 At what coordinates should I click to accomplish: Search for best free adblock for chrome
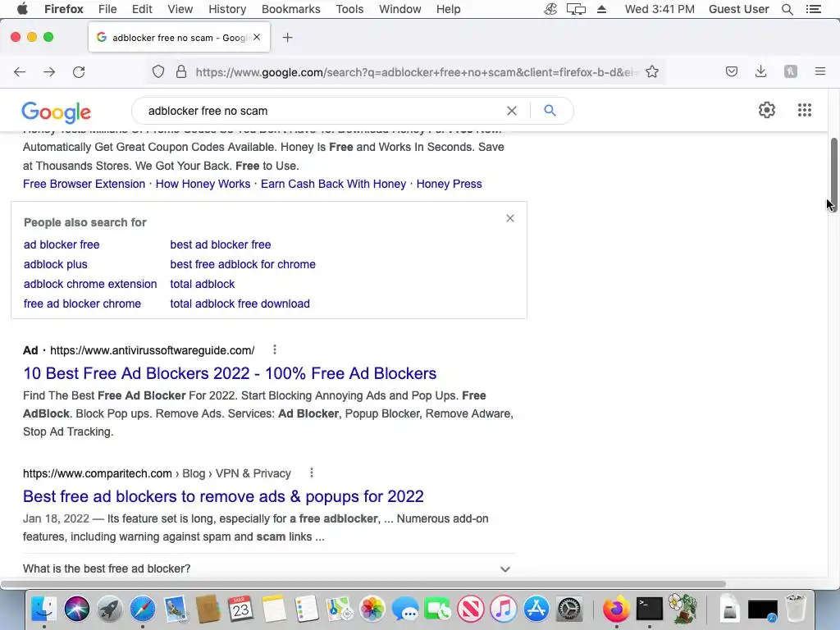pos(243,265)
